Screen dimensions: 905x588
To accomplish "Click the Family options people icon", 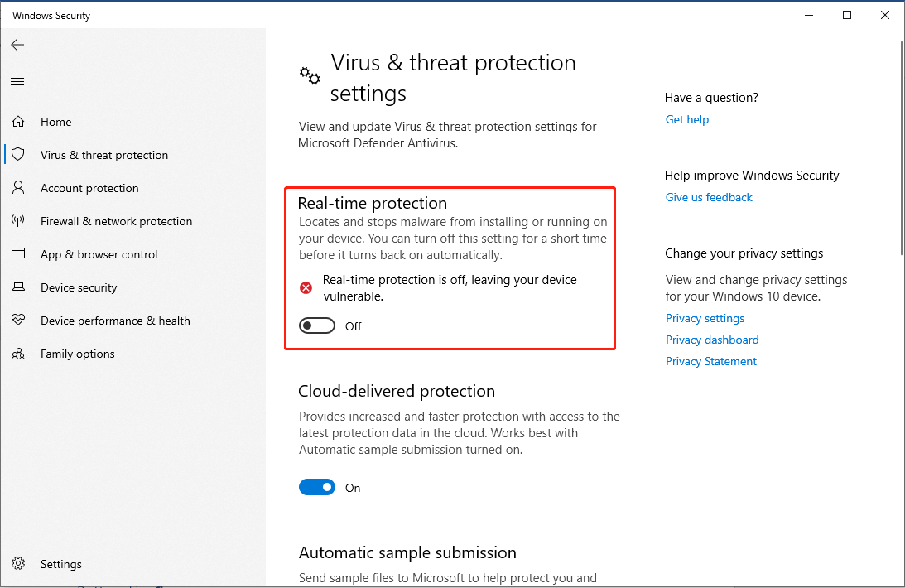I will [x=18, y=353].
